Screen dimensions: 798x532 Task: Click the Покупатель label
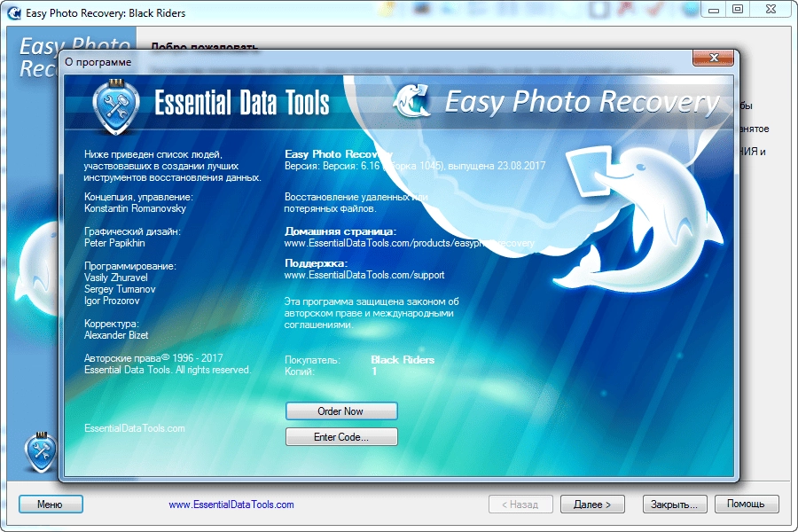pyautogui.click(x=312, y=360)
